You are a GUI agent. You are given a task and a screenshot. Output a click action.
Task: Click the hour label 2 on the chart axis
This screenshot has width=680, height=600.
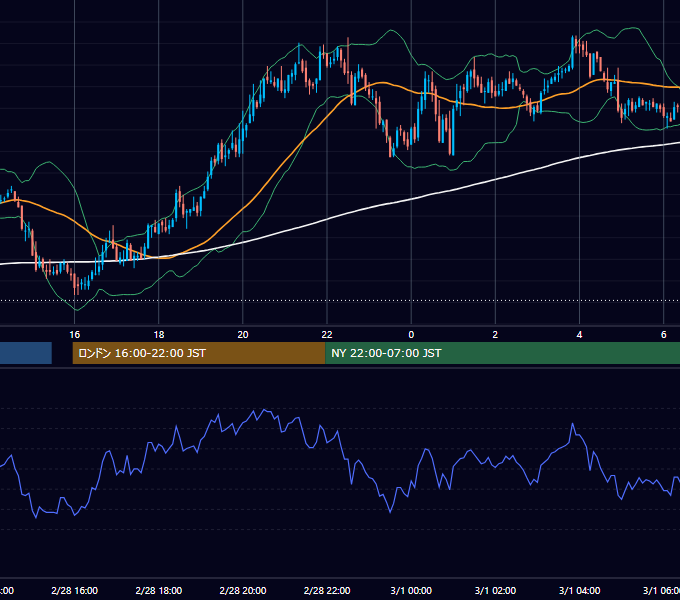[495, 334]
